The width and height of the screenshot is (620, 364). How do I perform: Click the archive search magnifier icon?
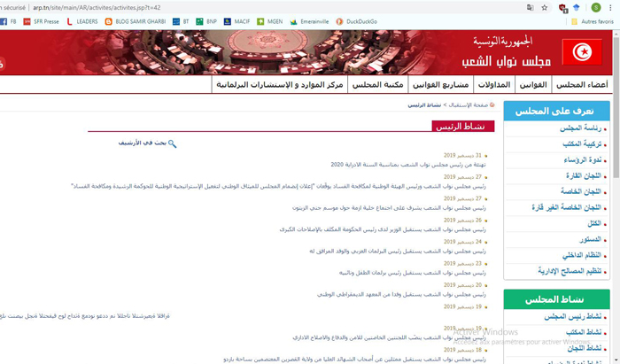tap(172, 143)
